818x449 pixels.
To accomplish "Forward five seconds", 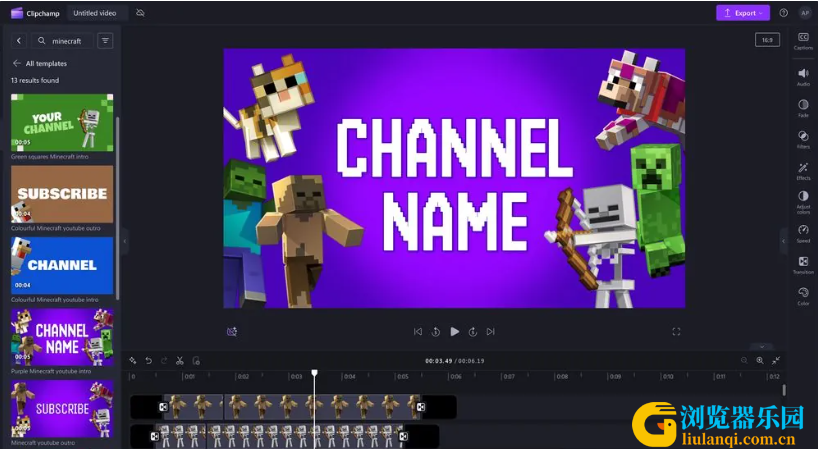I will 473,332.
